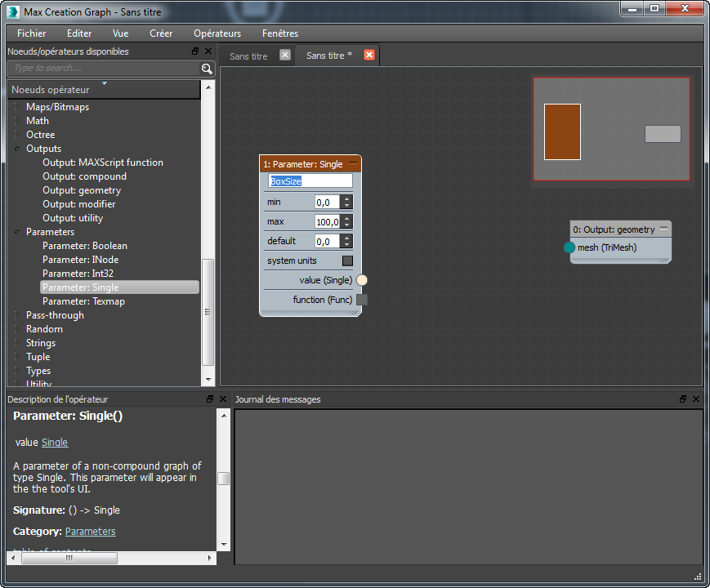Click the Parameter: Single node title bar
This screenshot has width=710, height=588.
click(x=310, y=164)
